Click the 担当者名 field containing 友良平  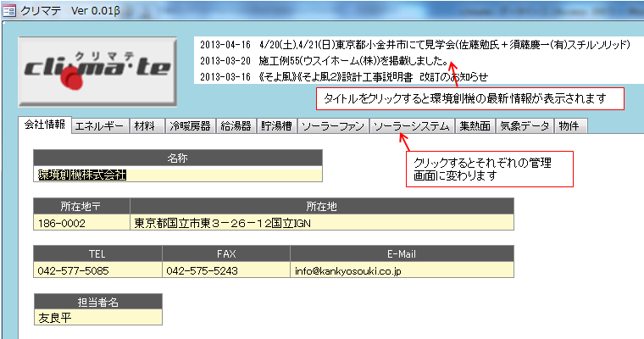[x=97, y=318]
